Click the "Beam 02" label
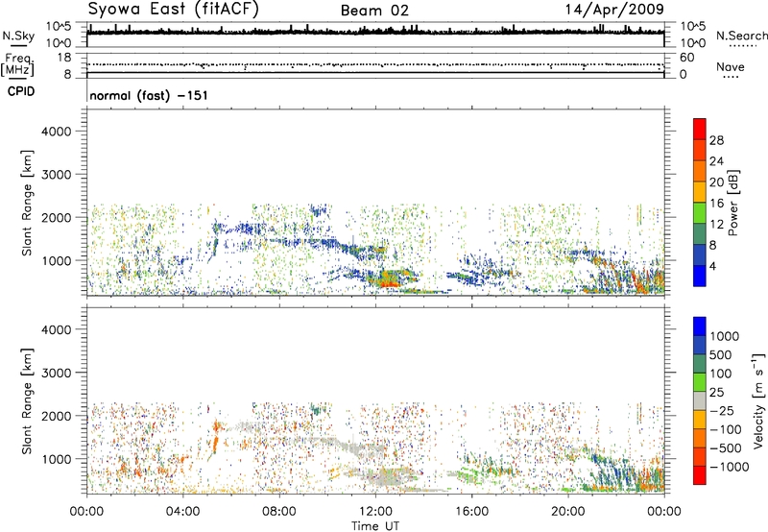768x532 pixels. [x=374, y=11]
